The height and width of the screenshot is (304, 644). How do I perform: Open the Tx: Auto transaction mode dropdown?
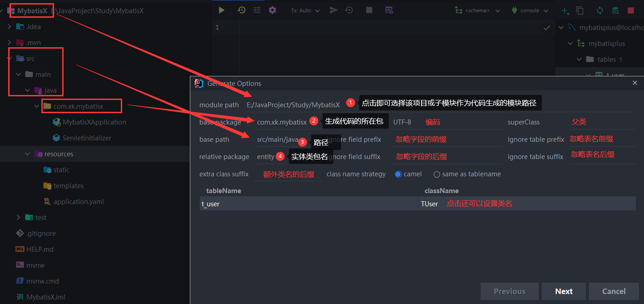coord(305,10)
